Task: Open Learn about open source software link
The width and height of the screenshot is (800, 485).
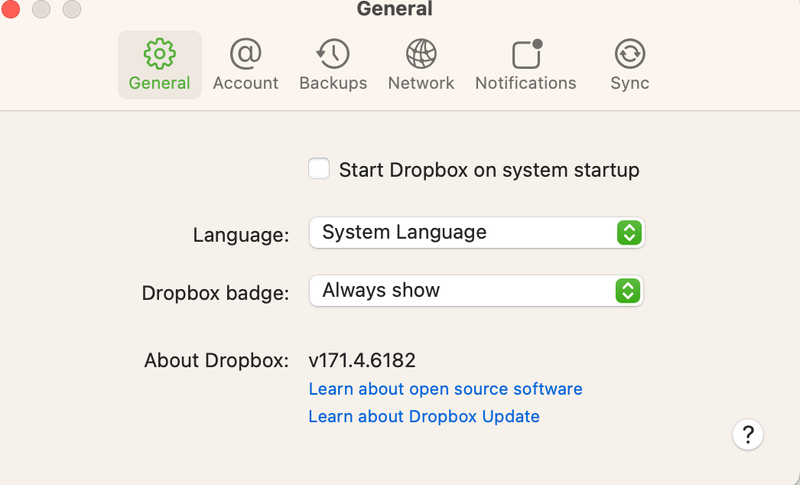Action: point(445,389)
